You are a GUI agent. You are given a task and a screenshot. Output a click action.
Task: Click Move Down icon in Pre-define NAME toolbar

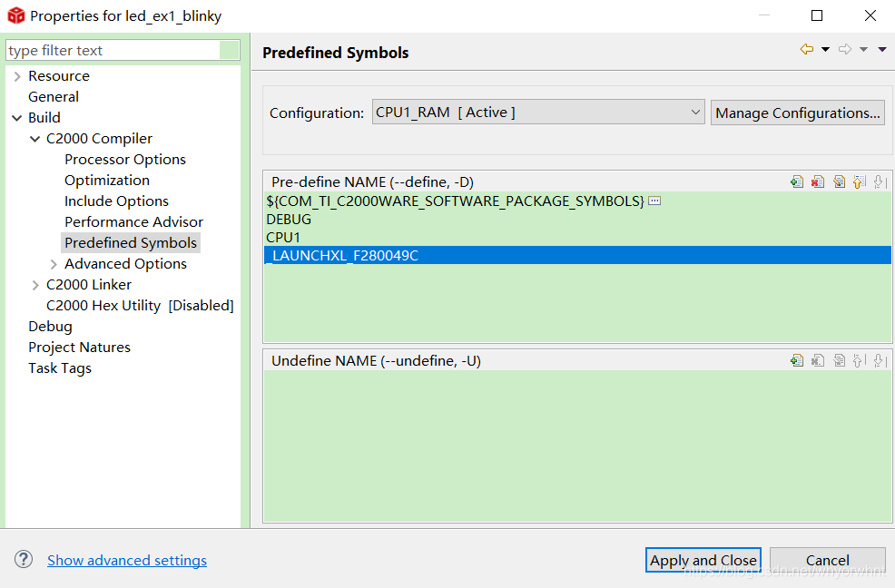coord(880,181)
